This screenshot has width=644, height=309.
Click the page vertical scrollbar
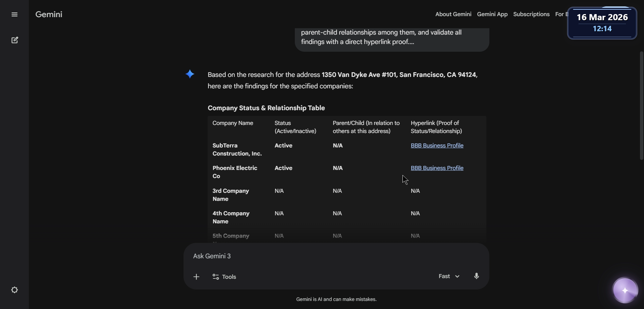point(641,105)
